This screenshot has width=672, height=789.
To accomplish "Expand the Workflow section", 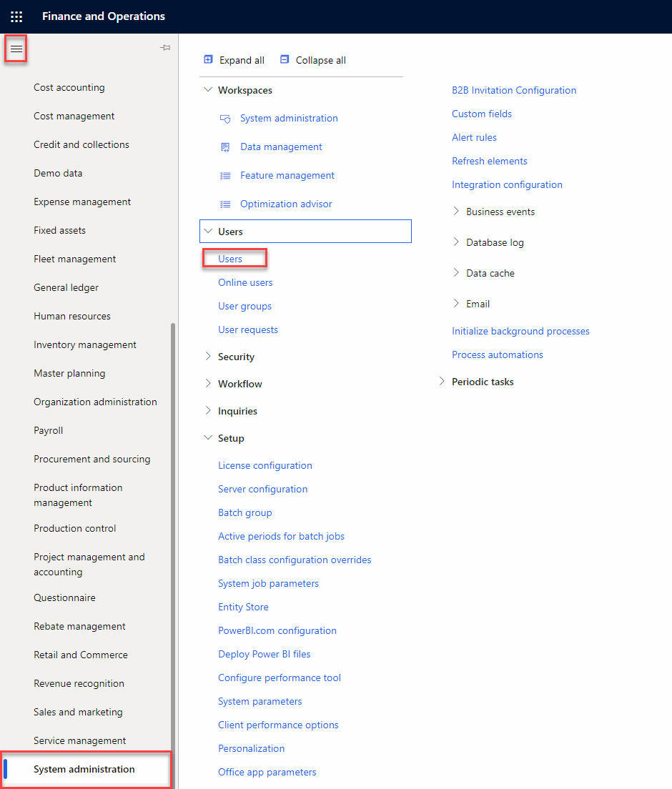I will [208, 384].
